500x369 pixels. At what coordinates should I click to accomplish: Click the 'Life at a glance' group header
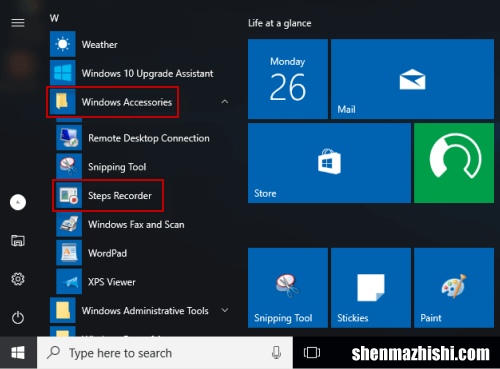coord(279,23)
